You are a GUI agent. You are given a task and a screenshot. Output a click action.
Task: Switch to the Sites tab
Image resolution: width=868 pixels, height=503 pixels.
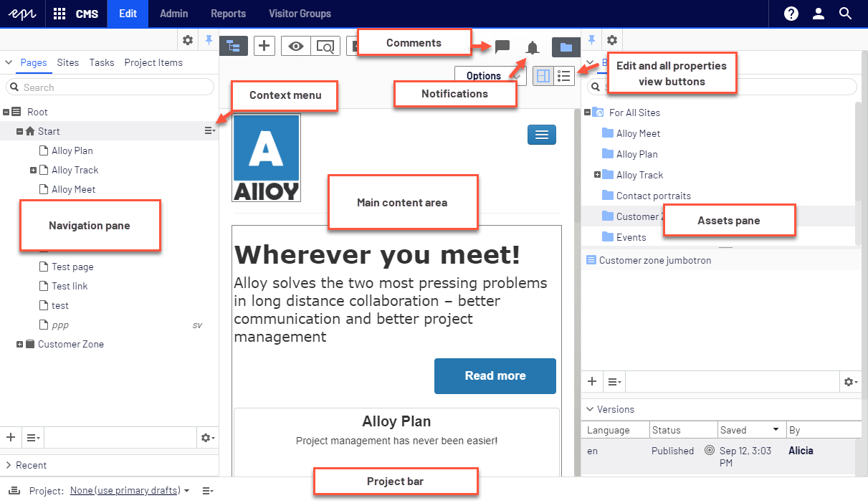[x=68, y=62]
